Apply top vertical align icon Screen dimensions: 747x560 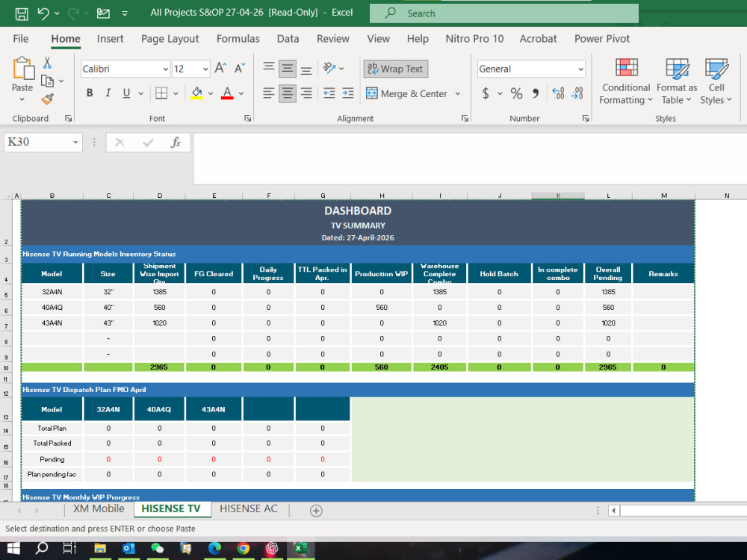pos(269,68)
